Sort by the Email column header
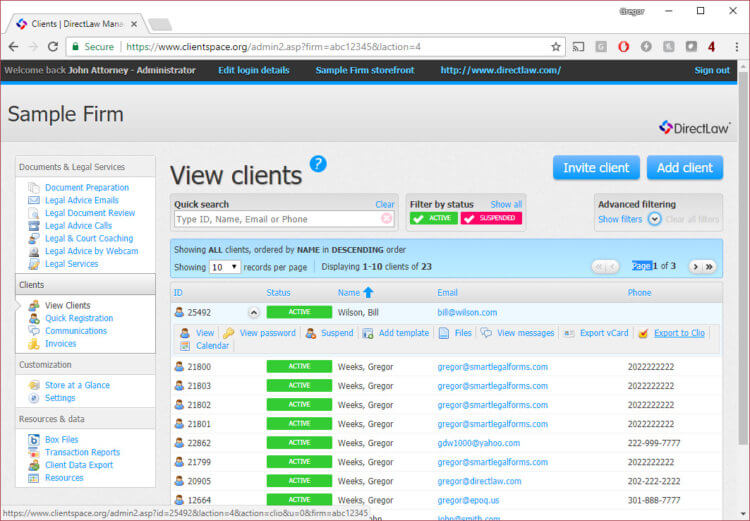Image resolution: width=750 pixels, height=521 pixels. 447,292
